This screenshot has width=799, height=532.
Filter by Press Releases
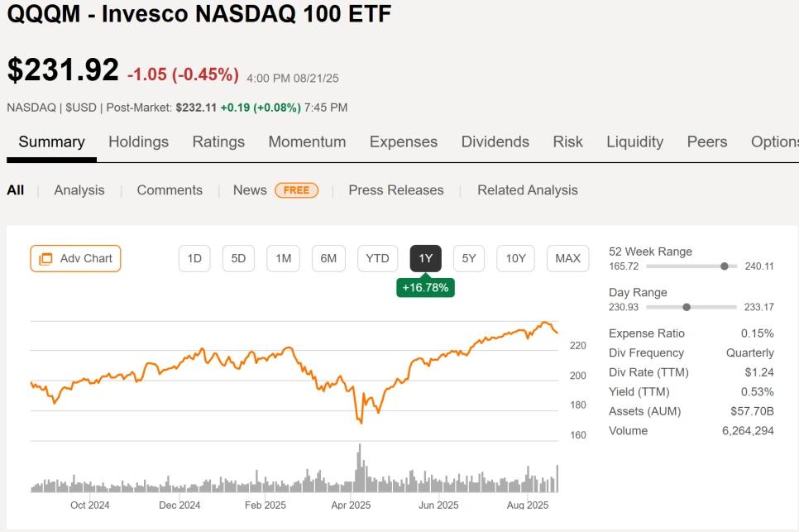tap(396, 190)
